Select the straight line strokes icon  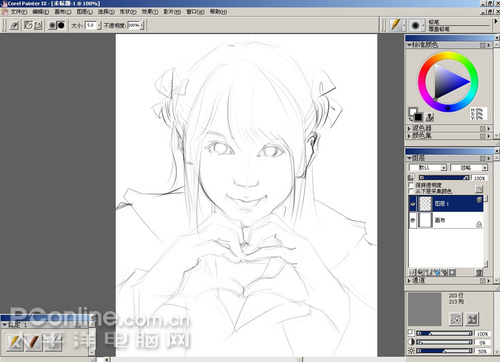point(38,25)
